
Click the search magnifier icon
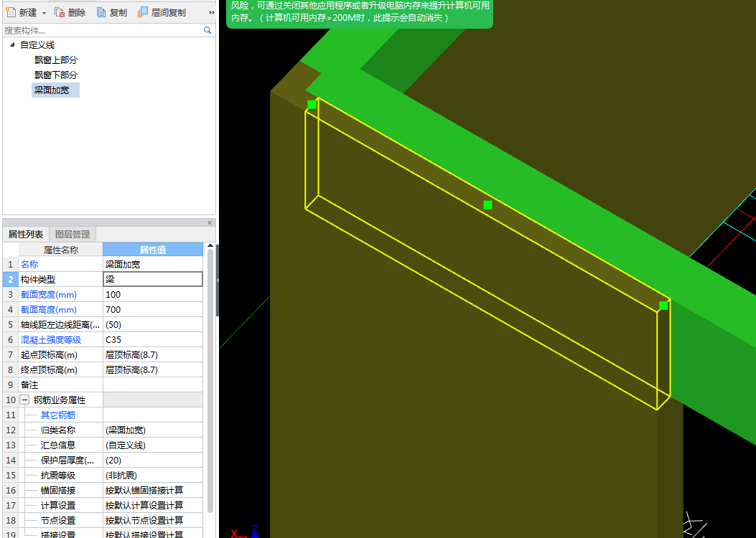[x=207, y=30]
